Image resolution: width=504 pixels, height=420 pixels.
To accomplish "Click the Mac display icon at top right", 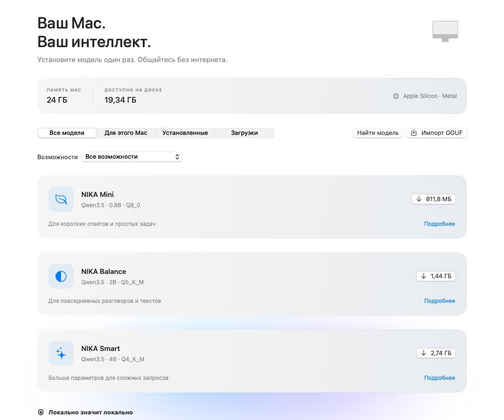I will (445, 31).
